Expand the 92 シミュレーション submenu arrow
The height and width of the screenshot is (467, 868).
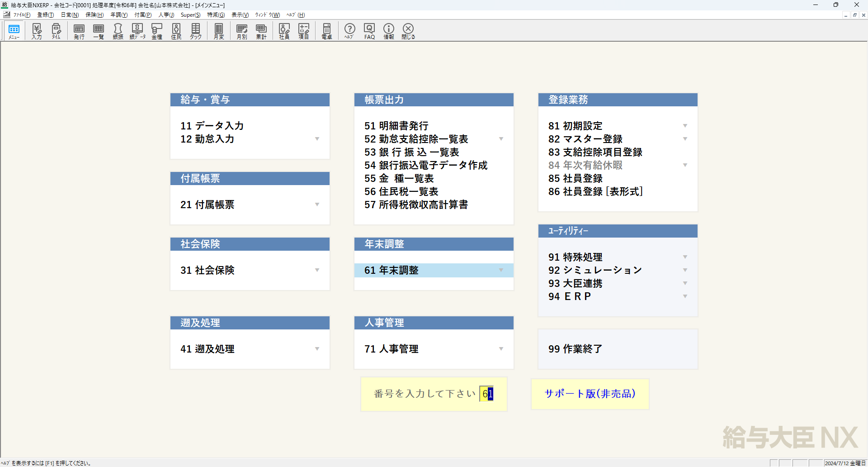685,270
